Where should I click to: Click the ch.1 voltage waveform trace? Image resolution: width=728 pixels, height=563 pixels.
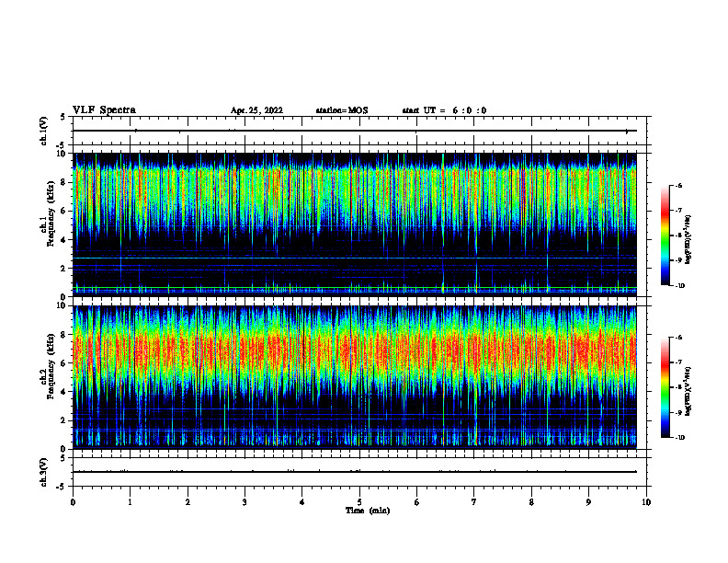tap(355, 131)
